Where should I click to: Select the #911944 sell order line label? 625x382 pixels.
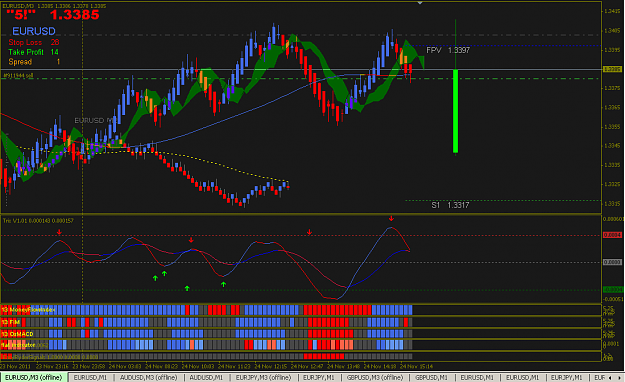pyautogui.click(x=18, y=75)
